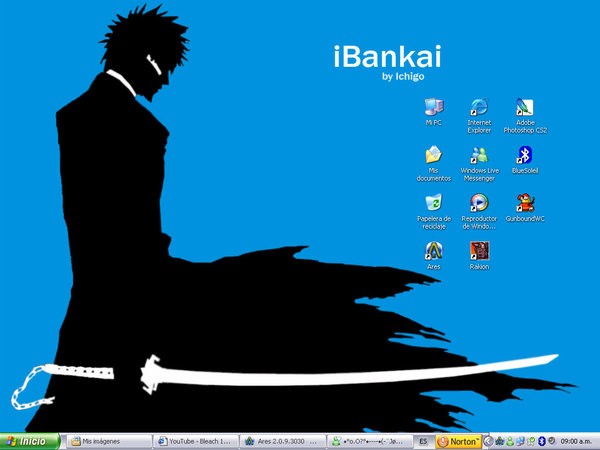Switch to Mis imágenes taskbar window
The height and width of the screenshot is (450, 600).
(x=110, y=441)
